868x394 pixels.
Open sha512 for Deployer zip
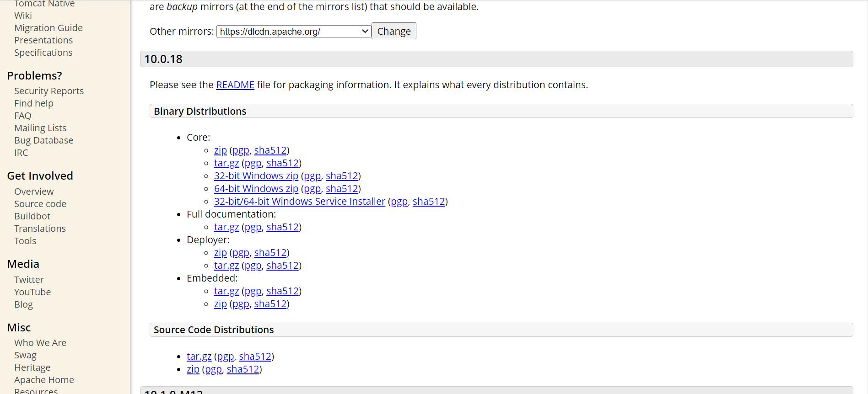click(x=270, y=253)
